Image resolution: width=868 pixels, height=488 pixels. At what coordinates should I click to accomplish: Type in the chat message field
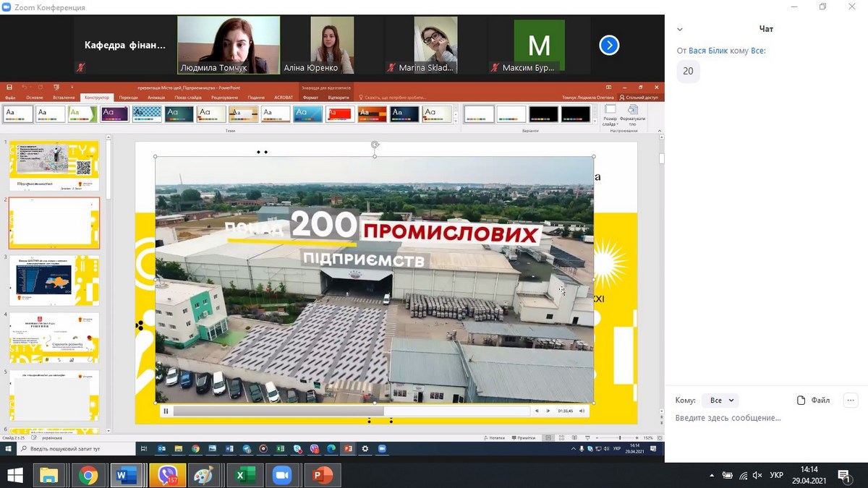tap(759, 418)
